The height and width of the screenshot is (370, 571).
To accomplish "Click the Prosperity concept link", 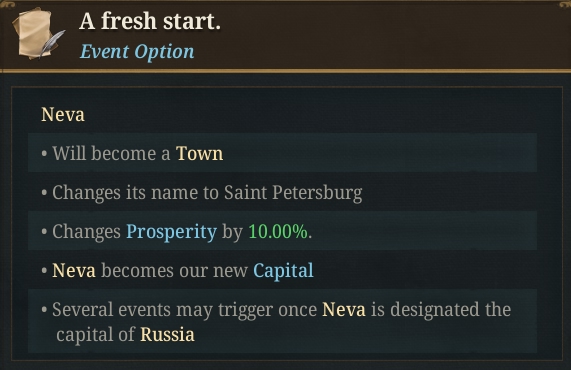I will click(171, 232).
